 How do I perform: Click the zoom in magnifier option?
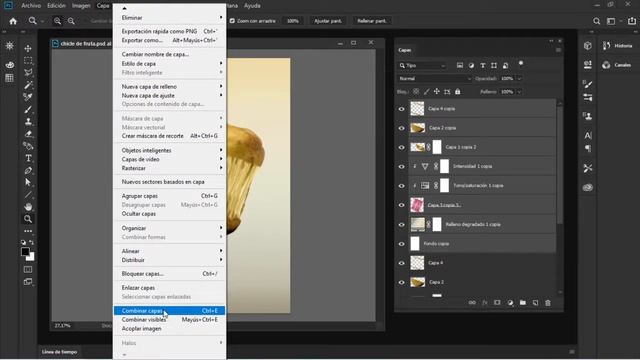click(x=57, y=21)
